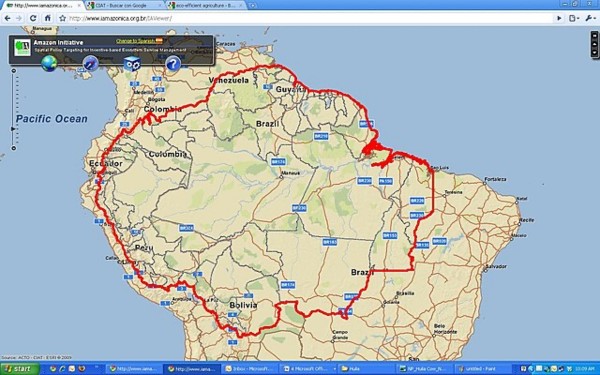Open the blue gears settings tool

132,64
